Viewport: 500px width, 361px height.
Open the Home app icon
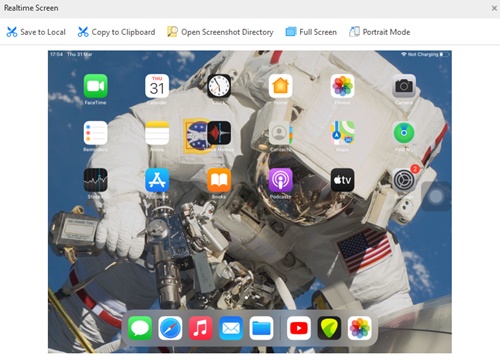[280, 86]
